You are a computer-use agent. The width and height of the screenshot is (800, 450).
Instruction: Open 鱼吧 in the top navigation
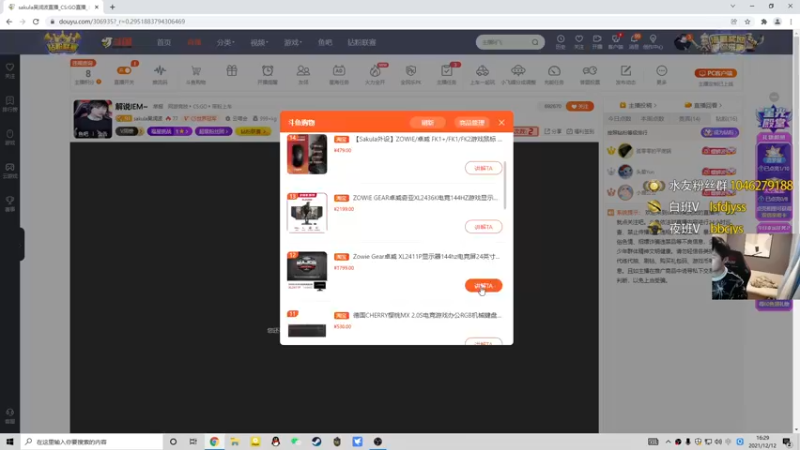click(325, 42)
